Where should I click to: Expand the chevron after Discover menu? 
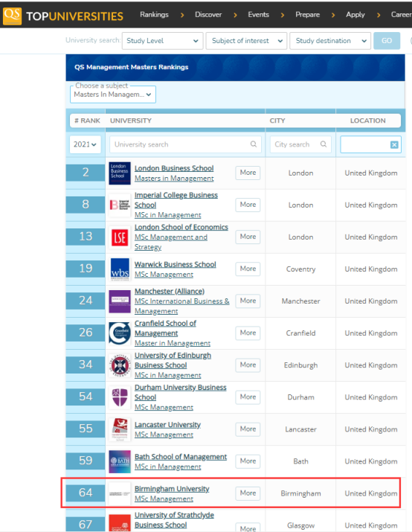click(x=235, y=15)
